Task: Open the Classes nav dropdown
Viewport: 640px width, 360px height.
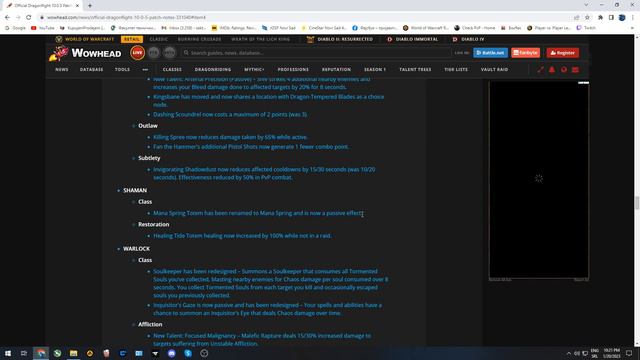Action: pyautogui.click(x=172, y=70)
